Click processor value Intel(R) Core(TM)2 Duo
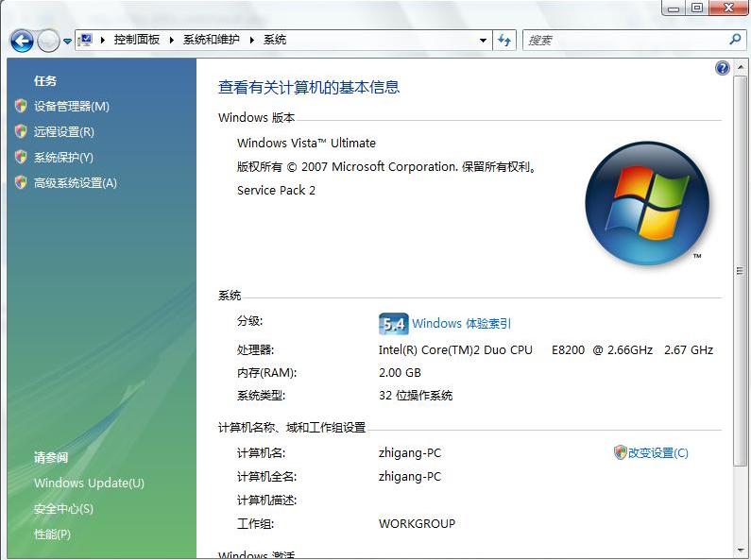 coord(545,349)
